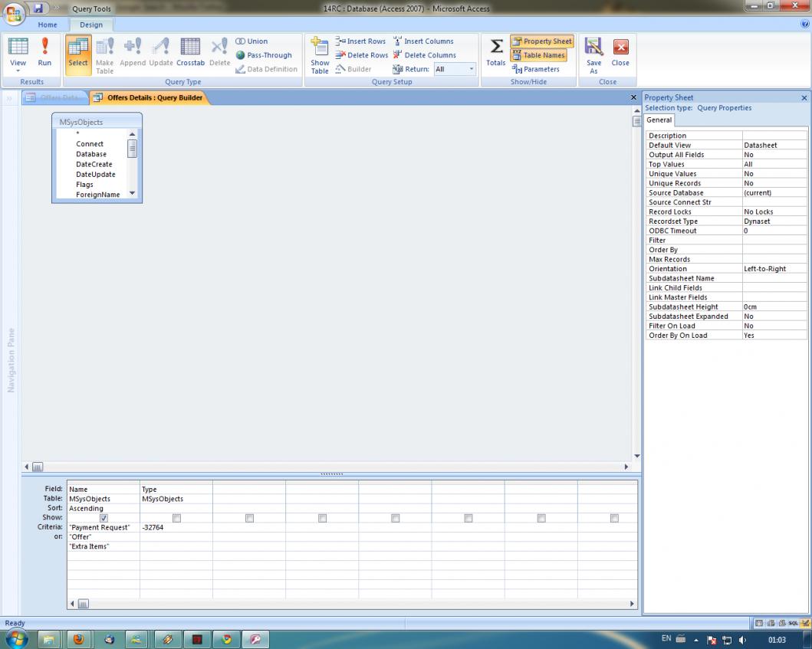This screenshot has height=649, width=812.
Task: Open the Windows Start button
Action: [x=15, y=640]
